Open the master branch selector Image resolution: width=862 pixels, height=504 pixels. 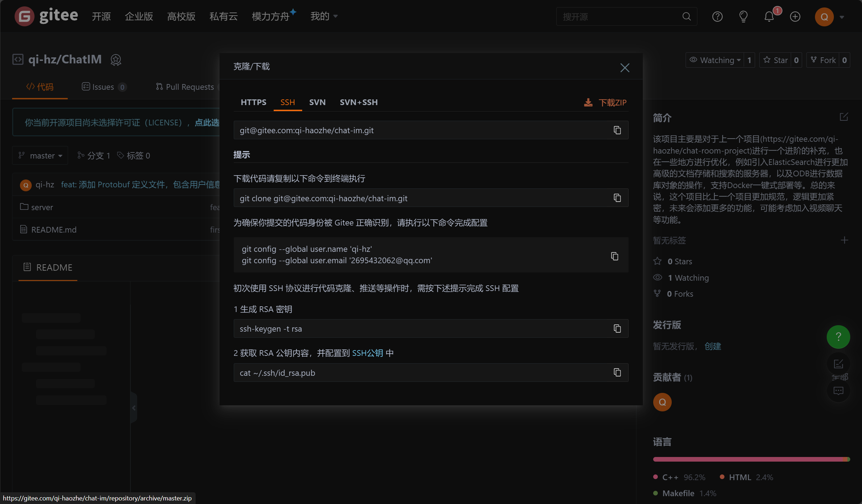click(x=40, y=155)
